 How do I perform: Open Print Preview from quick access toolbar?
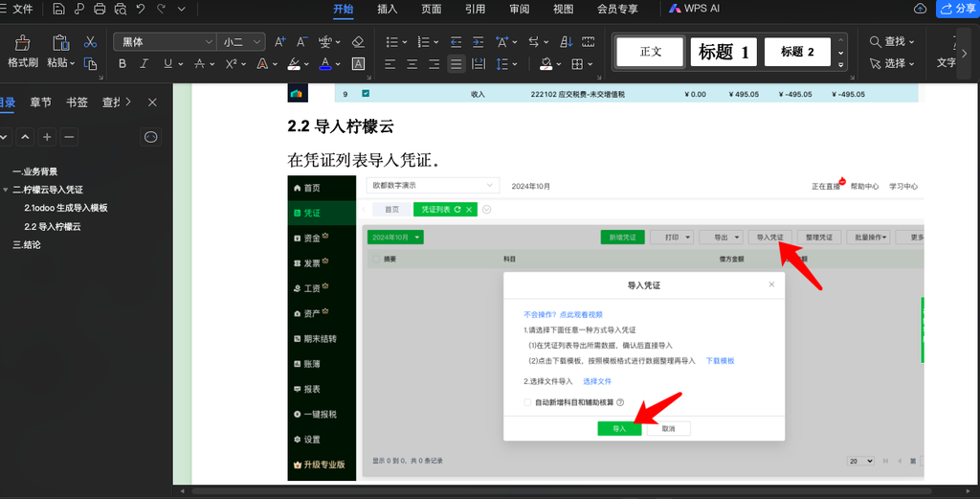pyautogui.click(x=121, y=9)
